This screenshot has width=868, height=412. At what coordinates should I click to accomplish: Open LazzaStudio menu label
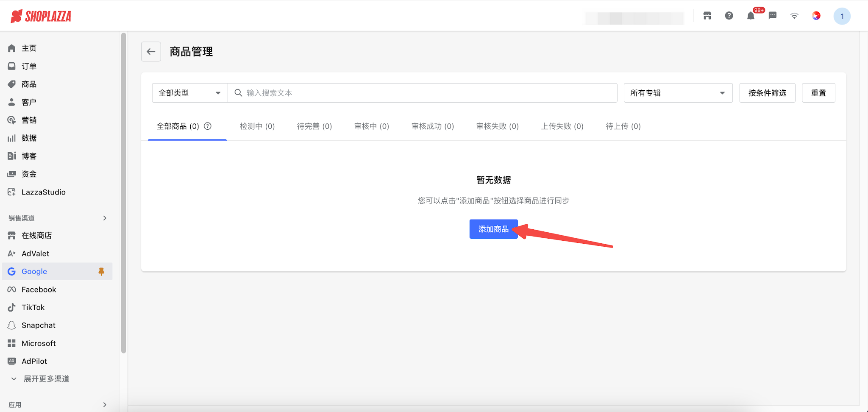pyautogui.click(x=44, y=192)
